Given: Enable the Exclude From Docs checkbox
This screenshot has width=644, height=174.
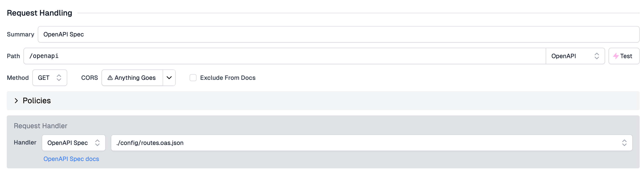Looking at the screenshot, I should pyautogui.click(x=193, y=78).
